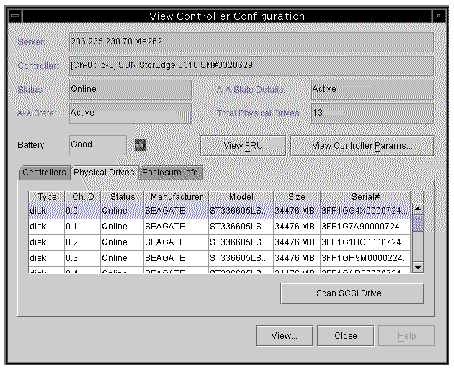Click the serial number in highlighted 0.0 row

(x=364, y=211)
